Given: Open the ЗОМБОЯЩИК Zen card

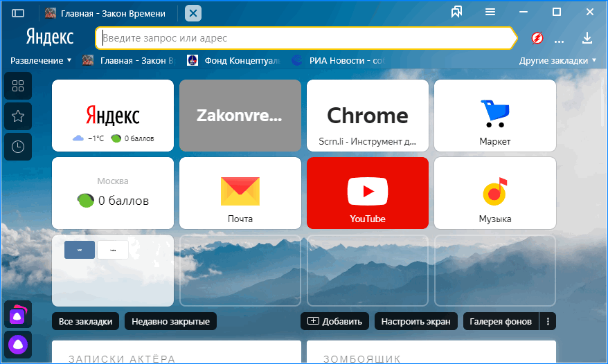Looking at the screenshot, I should (x=431, y=352).
